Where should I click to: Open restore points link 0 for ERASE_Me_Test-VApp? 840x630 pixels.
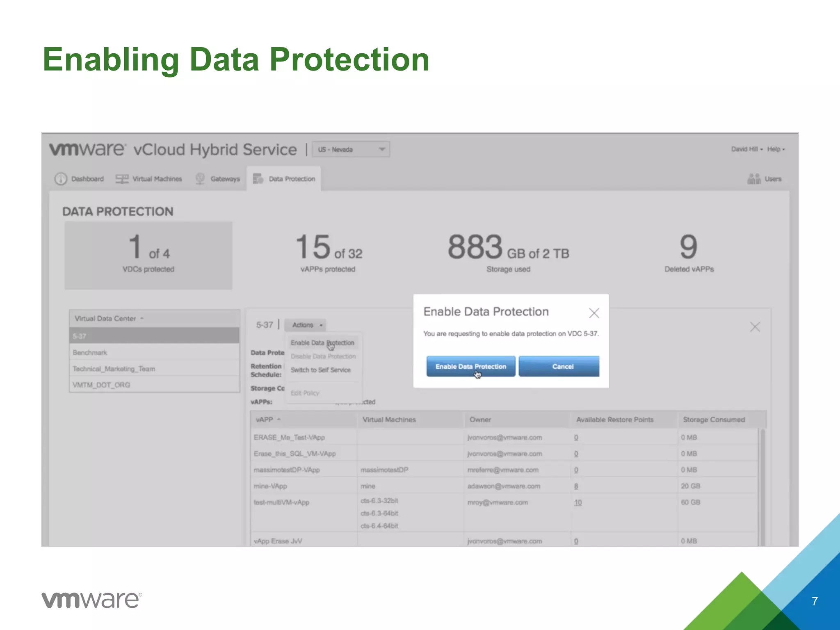click(x=576, y=438)
